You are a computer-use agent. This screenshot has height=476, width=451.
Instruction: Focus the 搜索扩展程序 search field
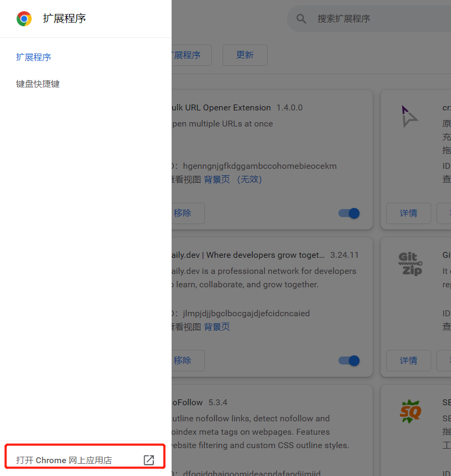[369, 19]
